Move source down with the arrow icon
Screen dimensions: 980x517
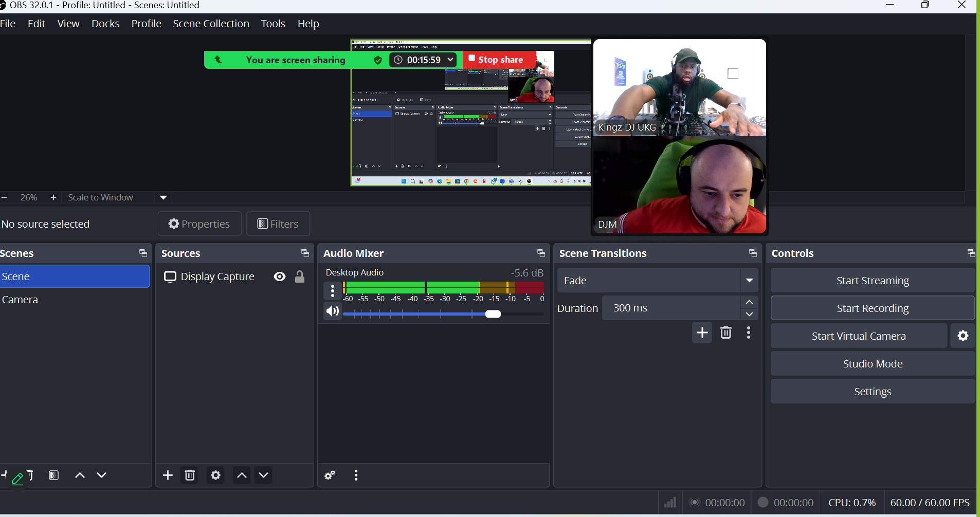(264, 475)
